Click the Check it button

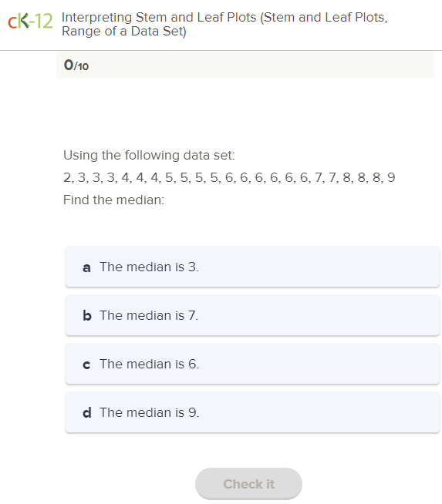point(248,484)
